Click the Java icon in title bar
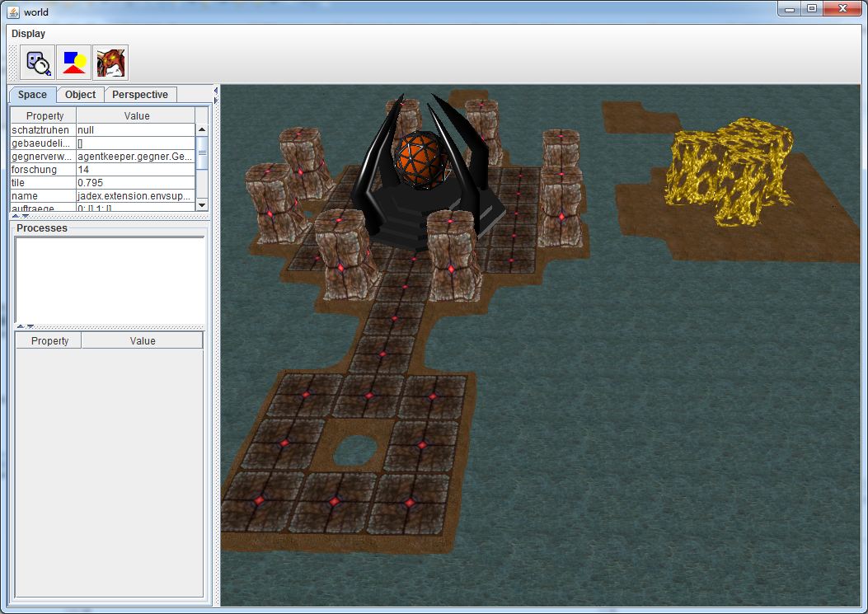The image size is (868, 614). [13, 12]
